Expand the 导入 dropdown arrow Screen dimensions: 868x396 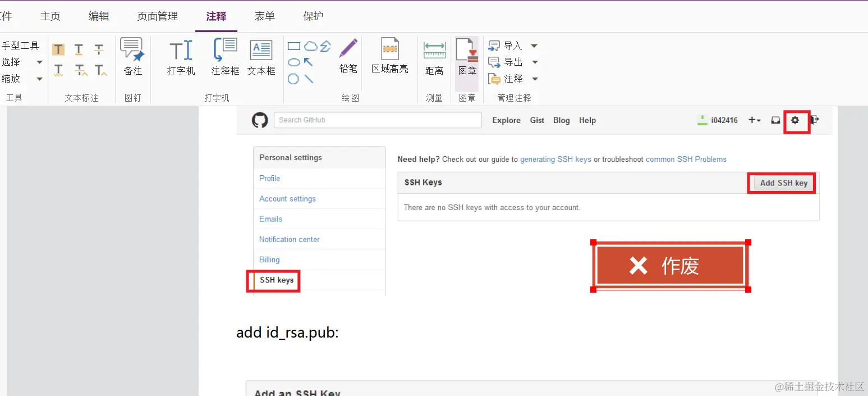point(534,46)
